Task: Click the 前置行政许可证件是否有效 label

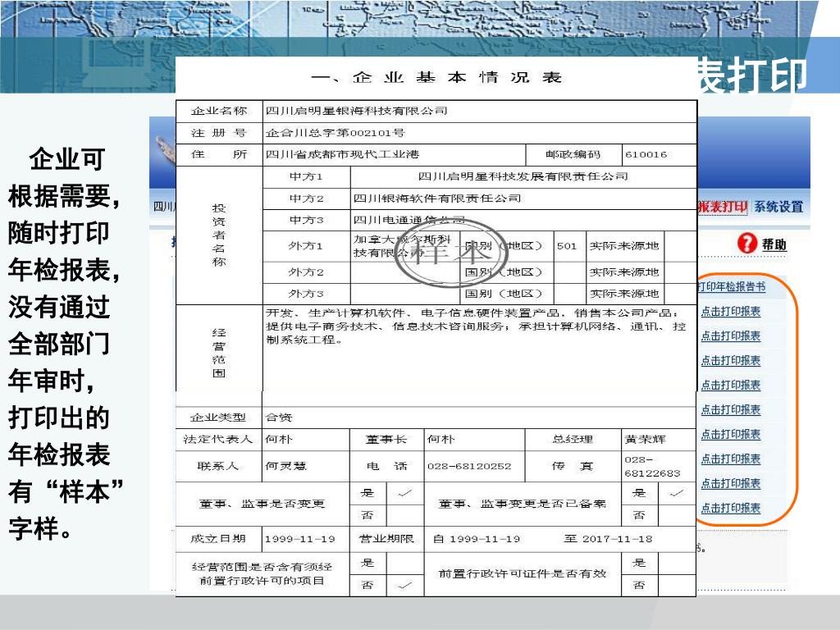Action: (x=523, y=573)
